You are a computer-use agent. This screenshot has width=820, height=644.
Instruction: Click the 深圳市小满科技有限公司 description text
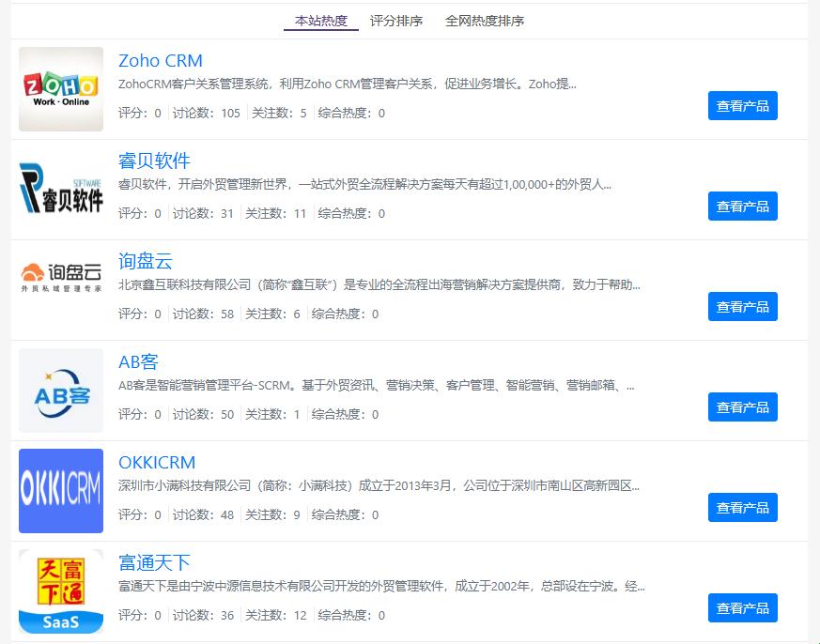tap(379, 485)
